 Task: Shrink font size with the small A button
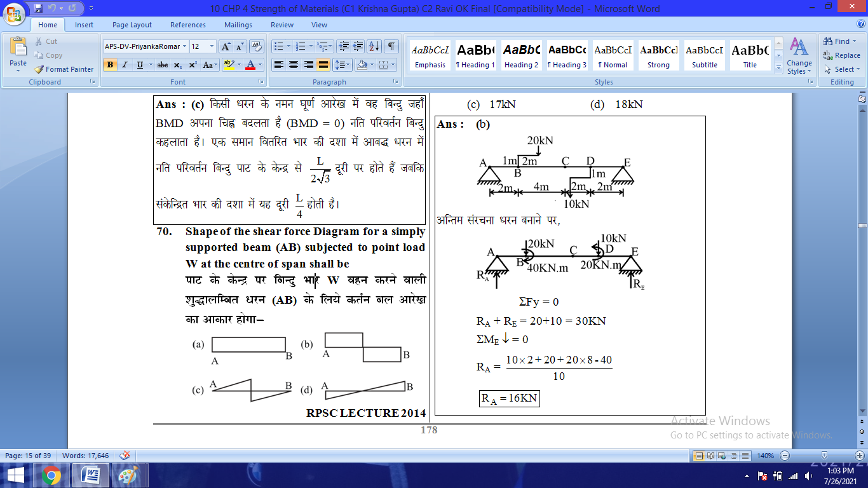tap(240, 46)
